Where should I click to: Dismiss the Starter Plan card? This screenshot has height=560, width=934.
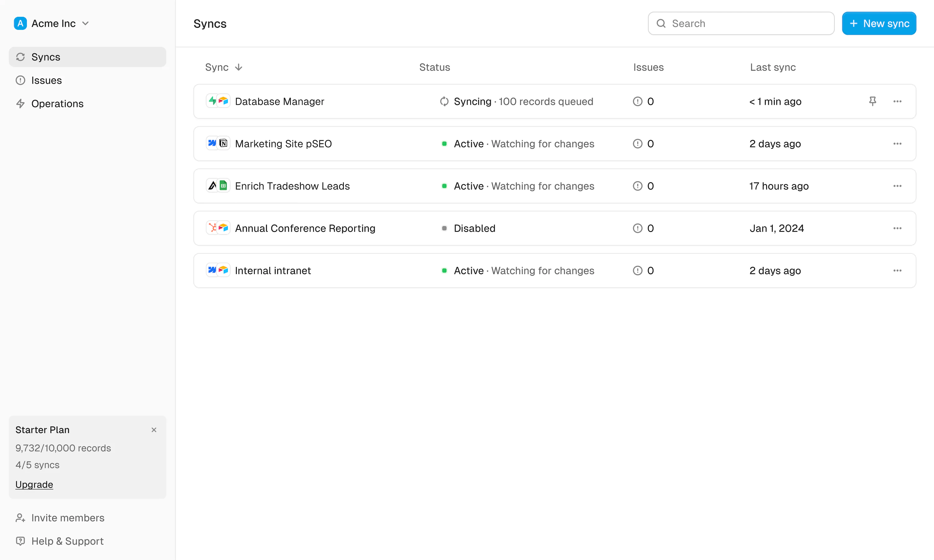(154, 430)
